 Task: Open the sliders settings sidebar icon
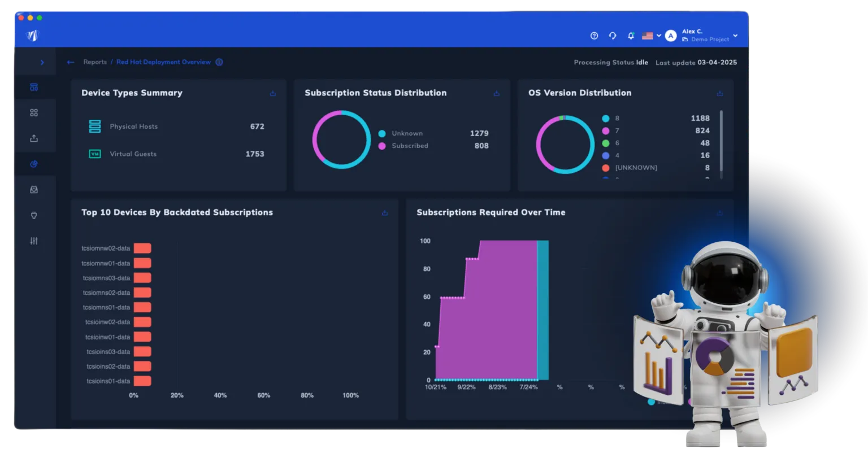[x=34, y=241]
